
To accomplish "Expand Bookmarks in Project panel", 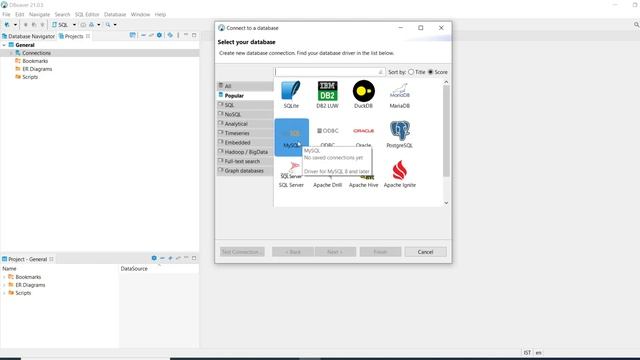I will coord(4,277).
